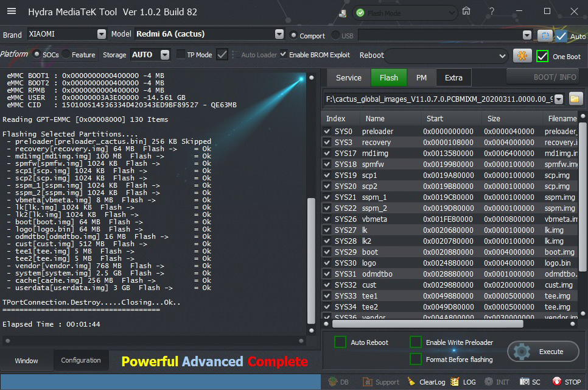The width and height of the screenshot is (588, 390).
Task: Expand the Reboot options dropdown
Action: point(502,56)
